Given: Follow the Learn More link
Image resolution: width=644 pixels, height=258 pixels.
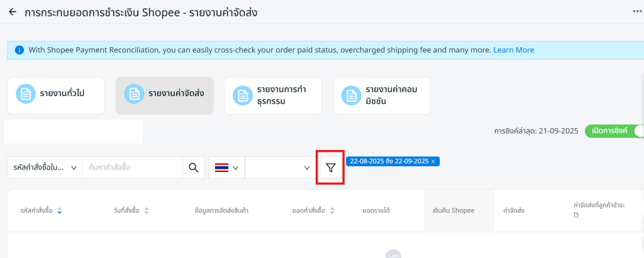Looking at the screenshot, I should tap(513, 50).
